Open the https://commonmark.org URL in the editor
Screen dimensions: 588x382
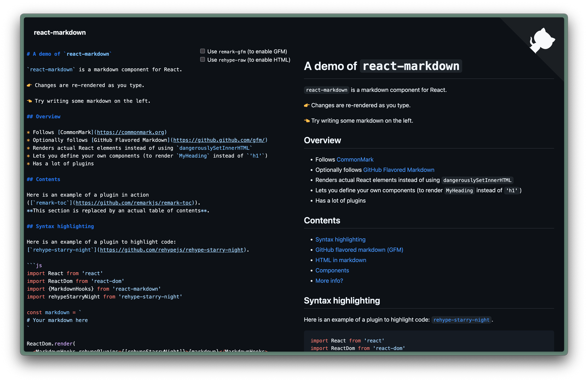point(131,132)
